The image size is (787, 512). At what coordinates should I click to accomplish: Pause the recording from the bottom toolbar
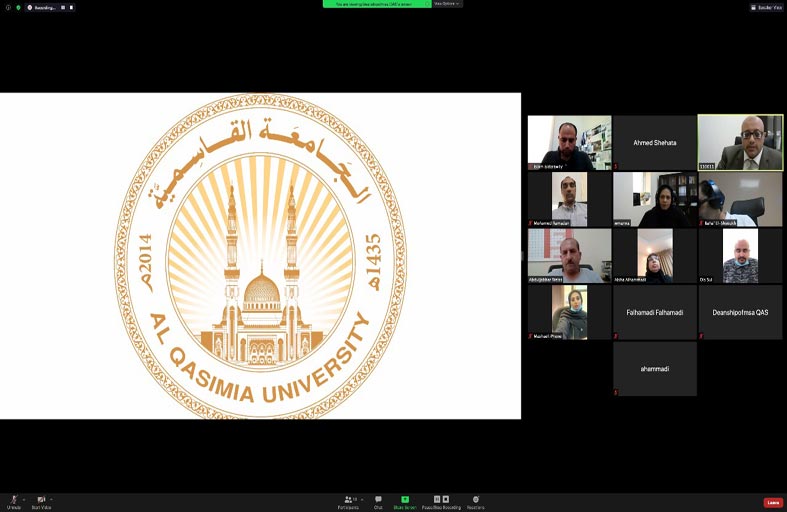[437, 499]
